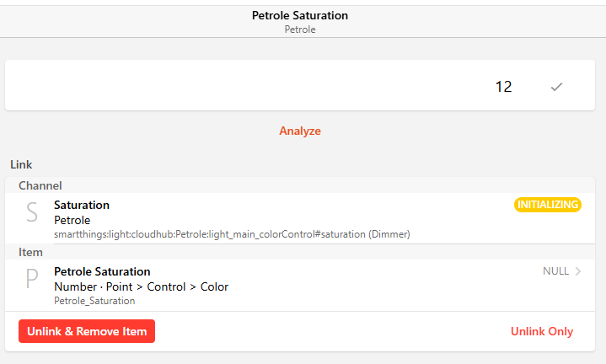This screenshot has width=606, height=364.
Task: Click the Channel section header
Action: (40, 185)
